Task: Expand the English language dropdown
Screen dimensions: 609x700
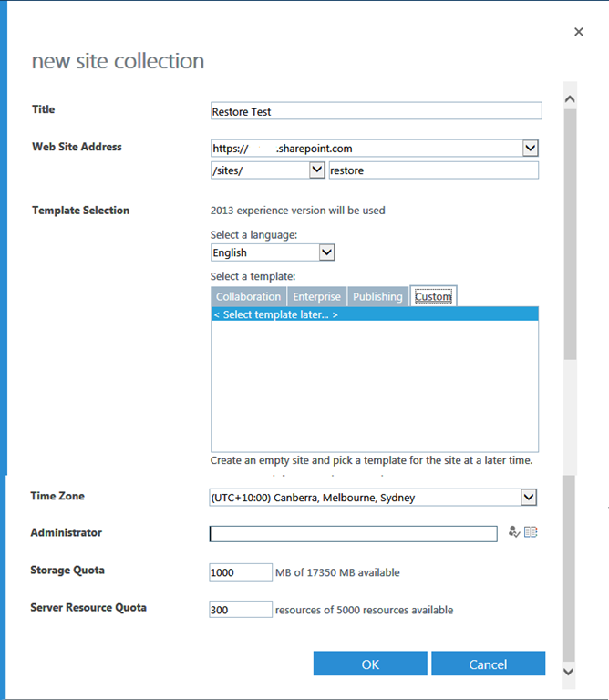Action: (326, 252)
